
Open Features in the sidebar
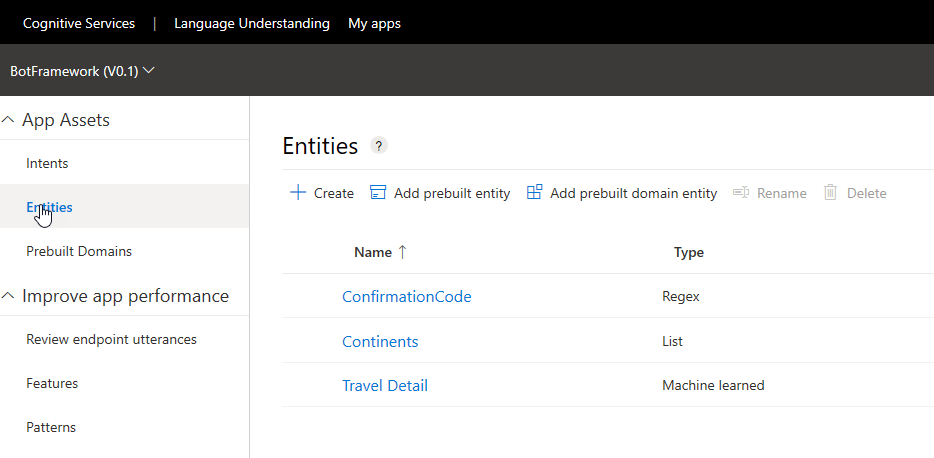[52, 384]
